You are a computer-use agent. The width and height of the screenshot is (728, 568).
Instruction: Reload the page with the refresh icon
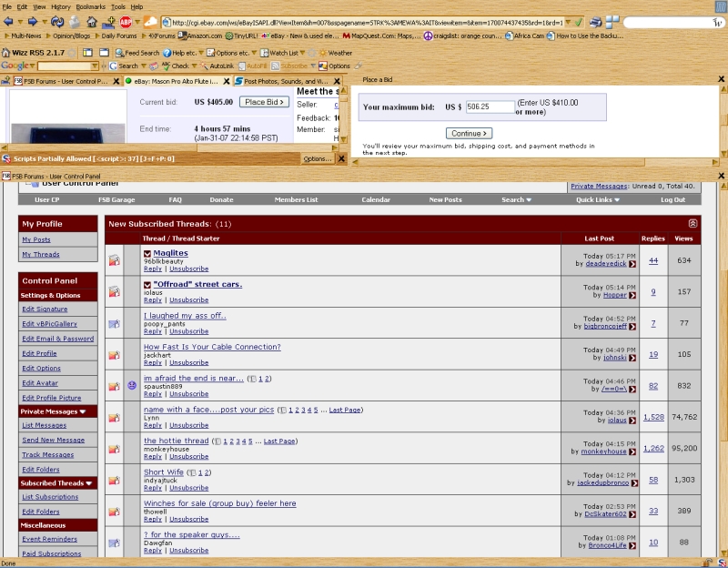coord(57,21)
